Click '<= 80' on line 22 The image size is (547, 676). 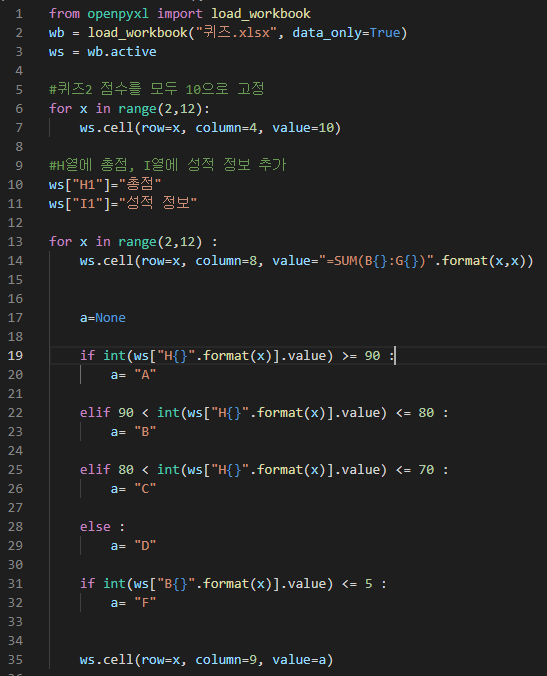point(415,413)
